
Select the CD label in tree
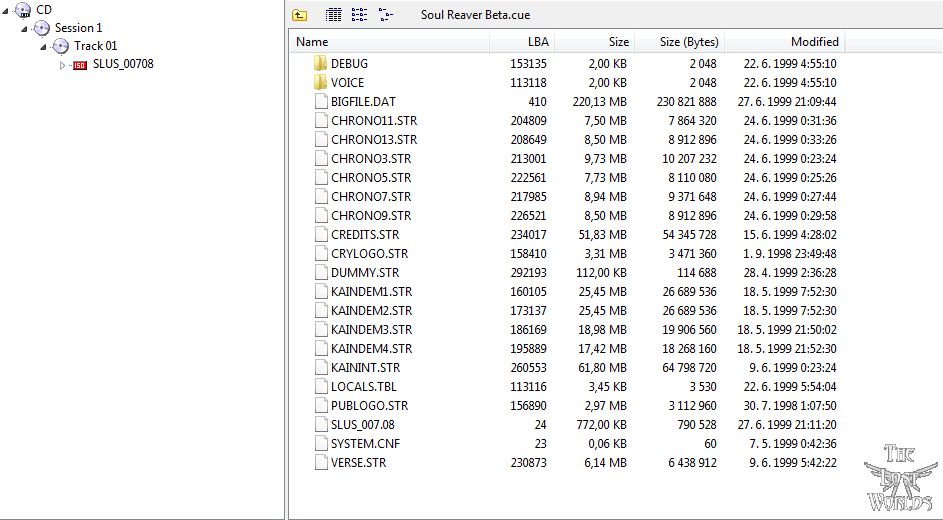pos(44,10)
